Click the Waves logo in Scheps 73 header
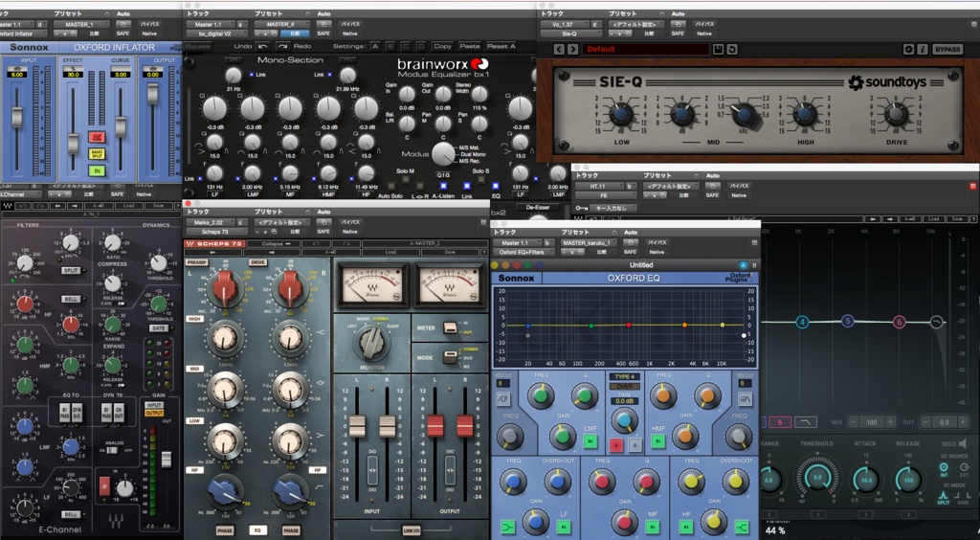Image resolution: width=980 pixels, height=540 pixels. (x=190, y=244)
